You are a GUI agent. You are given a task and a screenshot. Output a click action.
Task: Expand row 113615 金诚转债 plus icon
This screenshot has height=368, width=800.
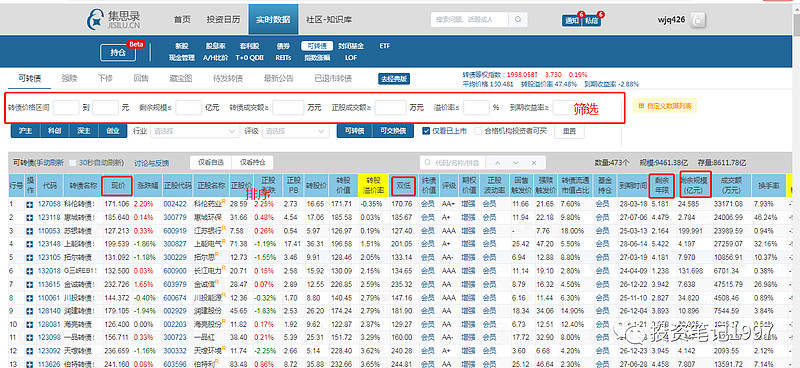click(30, 284)
